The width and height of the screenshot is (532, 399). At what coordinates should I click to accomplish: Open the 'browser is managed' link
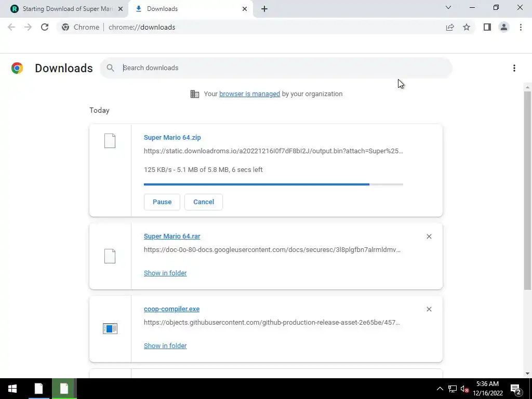click(x=250, y=94)
